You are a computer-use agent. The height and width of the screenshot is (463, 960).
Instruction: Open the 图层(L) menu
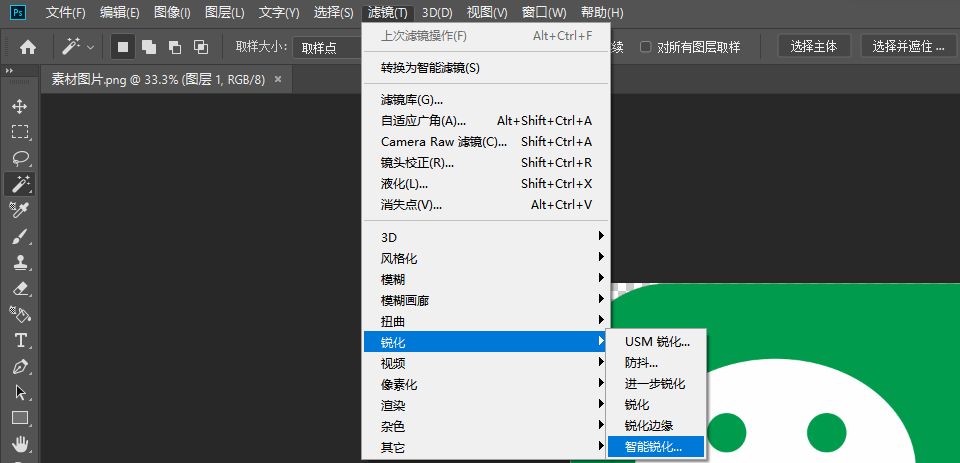click(225, 12)
